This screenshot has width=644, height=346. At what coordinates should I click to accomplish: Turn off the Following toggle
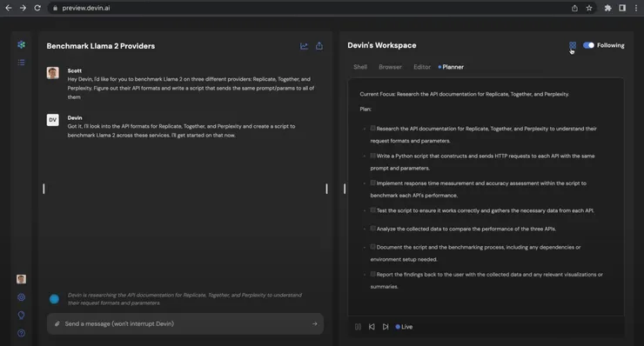[588, 45]
